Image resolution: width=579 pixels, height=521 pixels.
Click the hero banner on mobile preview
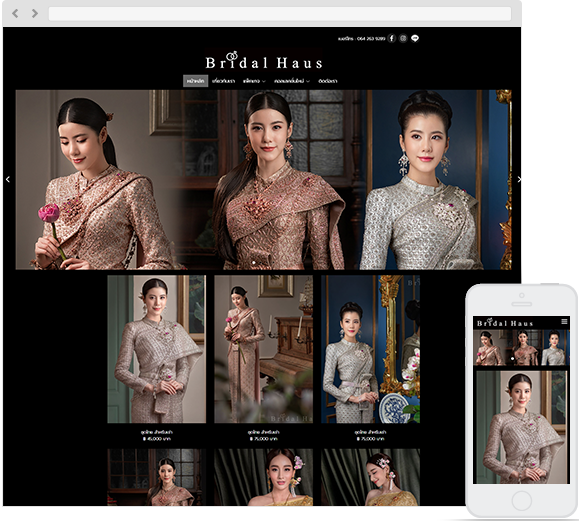click(521, 347)
